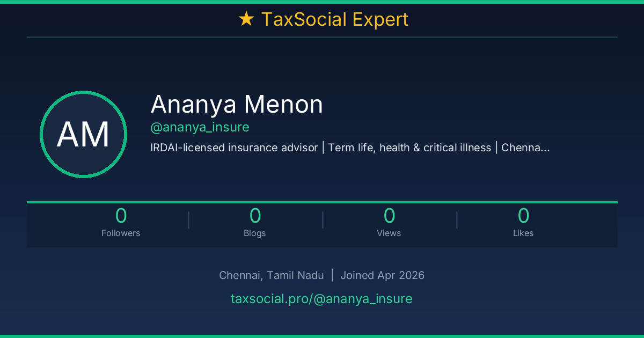Select the IRDAI-licensed insurance advisor bio text
Screen dimensions: 644x338
click(x=234, y=148)
